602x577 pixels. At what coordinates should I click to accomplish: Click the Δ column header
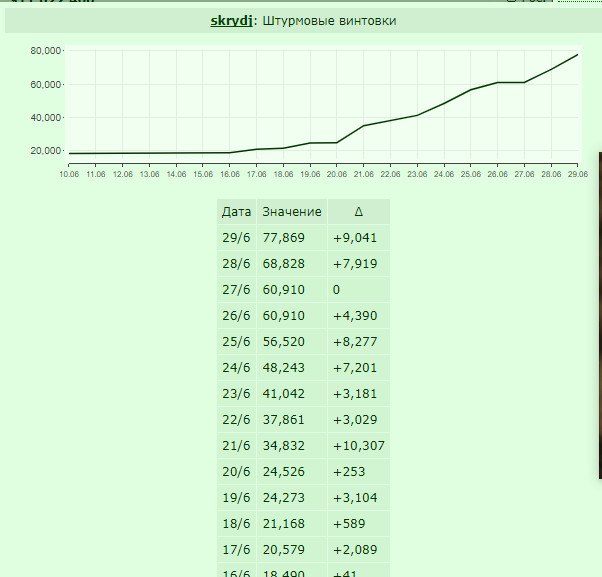tap(359, 212)
